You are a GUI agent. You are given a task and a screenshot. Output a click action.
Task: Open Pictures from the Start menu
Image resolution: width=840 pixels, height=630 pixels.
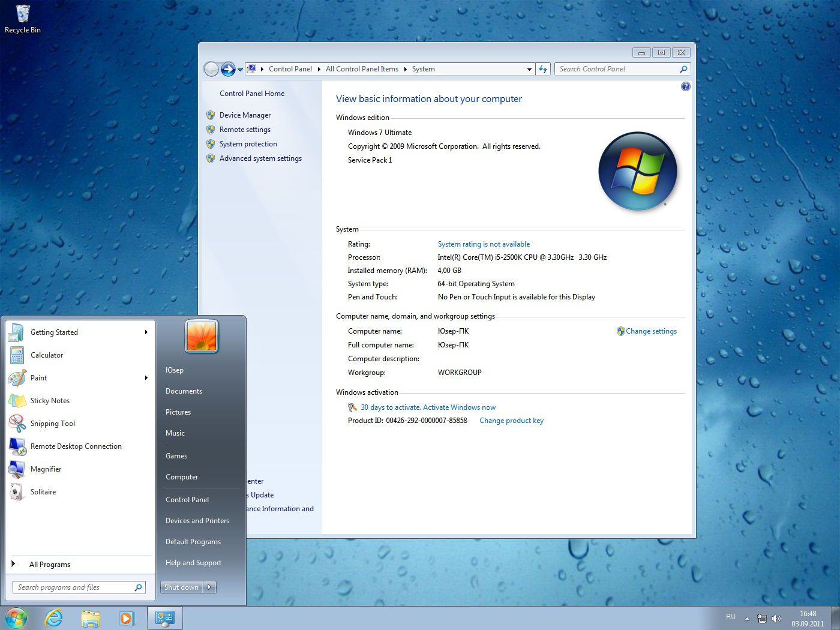coord(178,412)
